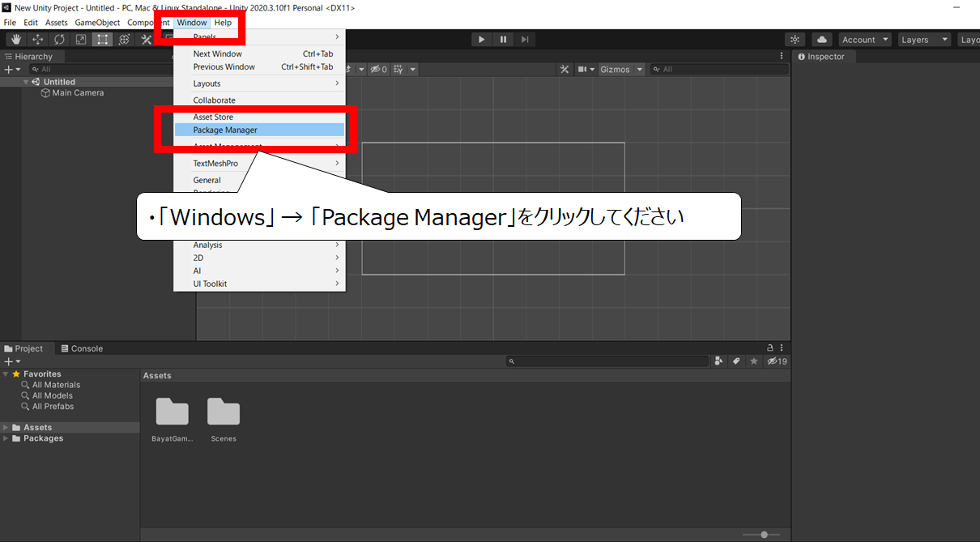The height and width of the screenshot is (542, 980).
Task: Open the Help menu
Action: coord(223,23)
